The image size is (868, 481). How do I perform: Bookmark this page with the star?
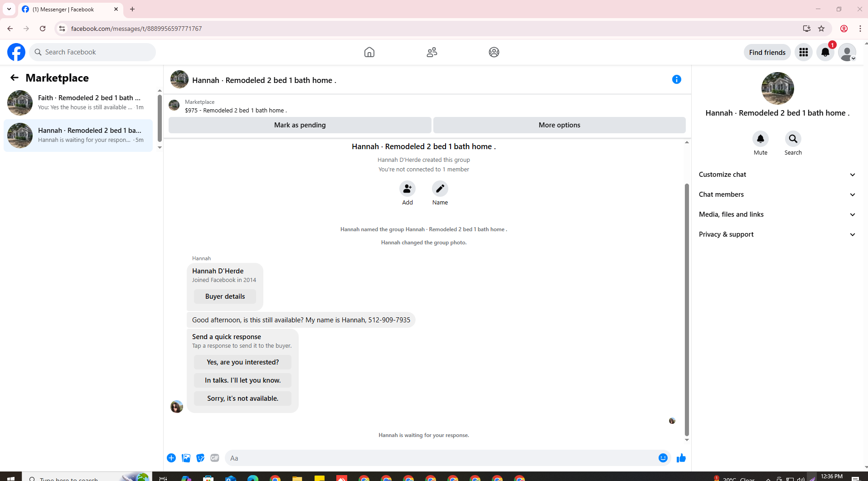pos(821,29)
